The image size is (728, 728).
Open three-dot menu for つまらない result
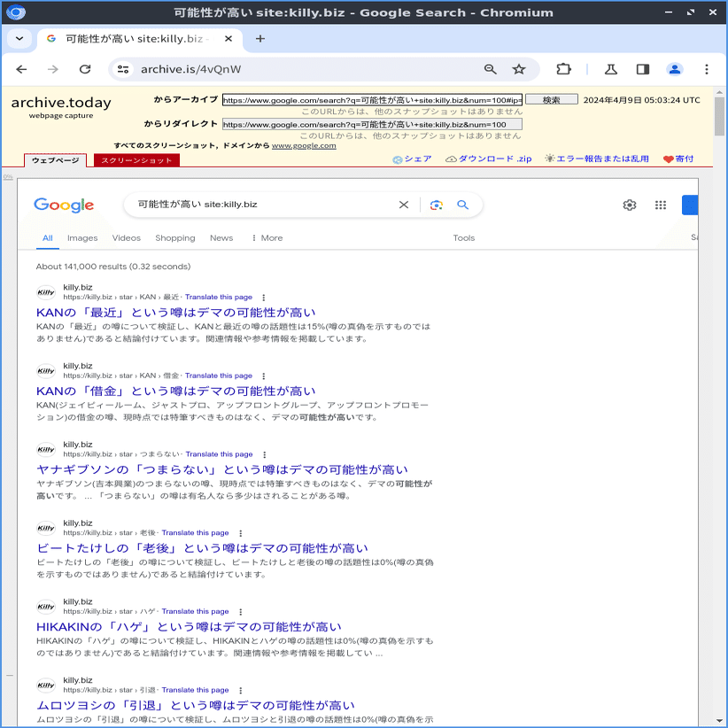coord(264,454)
